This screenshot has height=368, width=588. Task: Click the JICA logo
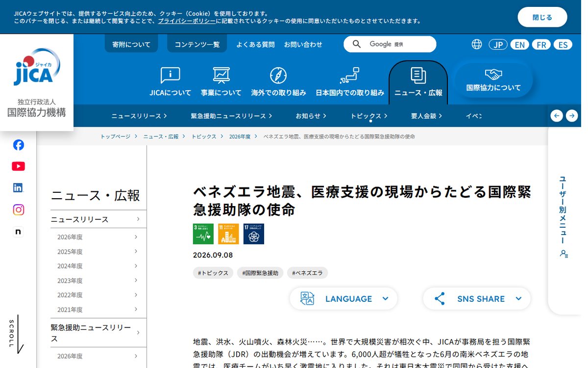click(37, 67)
